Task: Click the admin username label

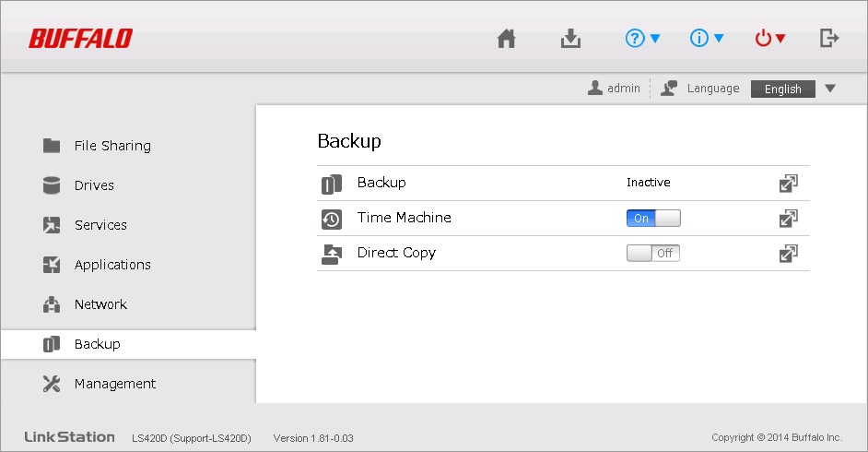Action: [x=623, y=88]
